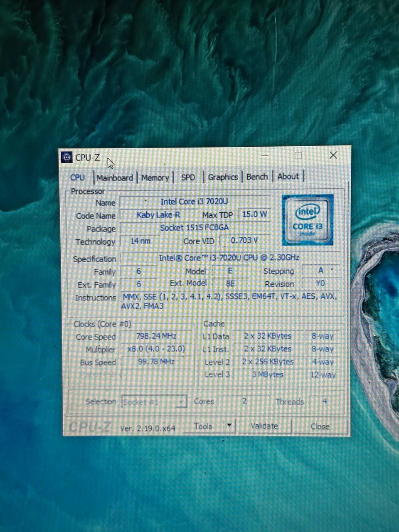Click the Instructions list field
Viewport: 399px width, 532px height.
(x=229, y=301)
